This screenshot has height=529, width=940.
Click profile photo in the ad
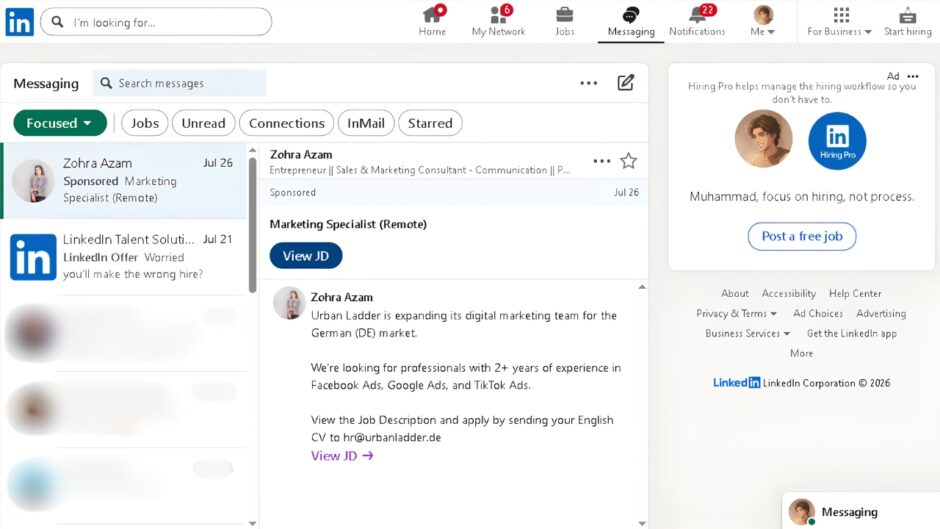tap(763, 139)
